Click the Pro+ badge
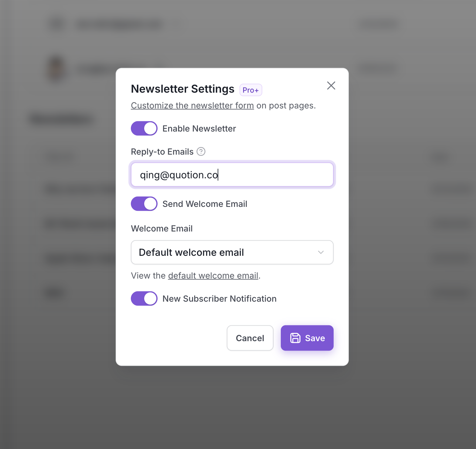Image resolution: width=476 pixels, height=449 pixels. (x=251, y=90)
